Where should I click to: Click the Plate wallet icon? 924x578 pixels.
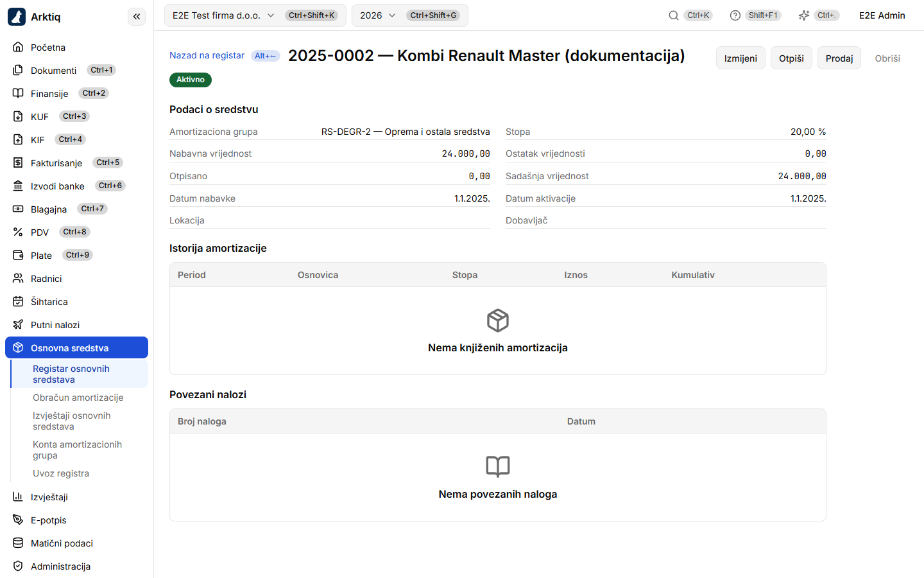point(18,256)
